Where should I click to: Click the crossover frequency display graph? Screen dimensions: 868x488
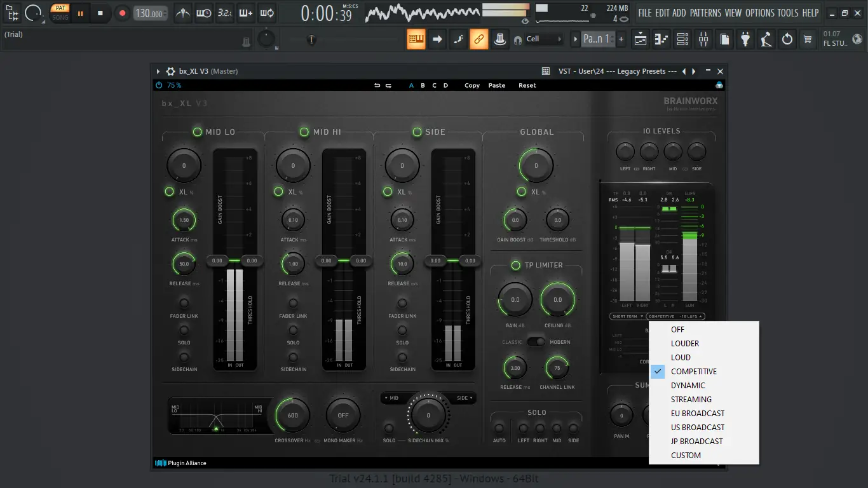pyautogui.click(x=216, y=415)
